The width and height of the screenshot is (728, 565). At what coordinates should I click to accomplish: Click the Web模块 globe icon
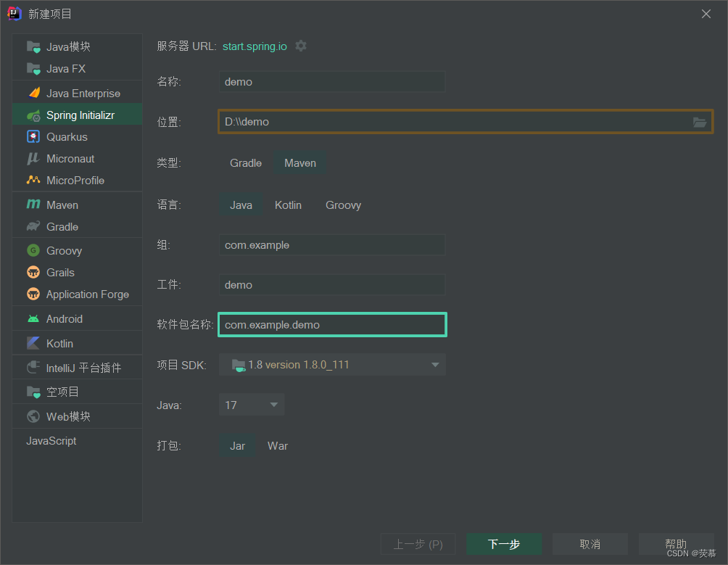tap(33, 416)
